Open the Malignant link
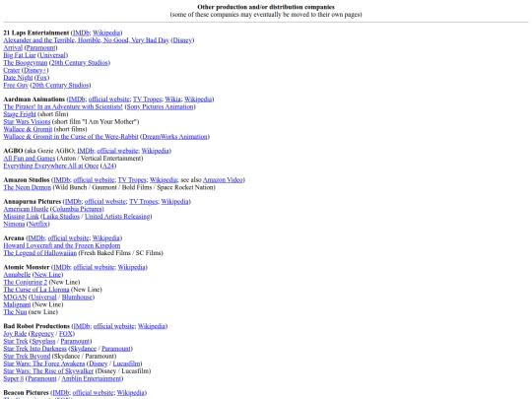 [x=17, y=305]
